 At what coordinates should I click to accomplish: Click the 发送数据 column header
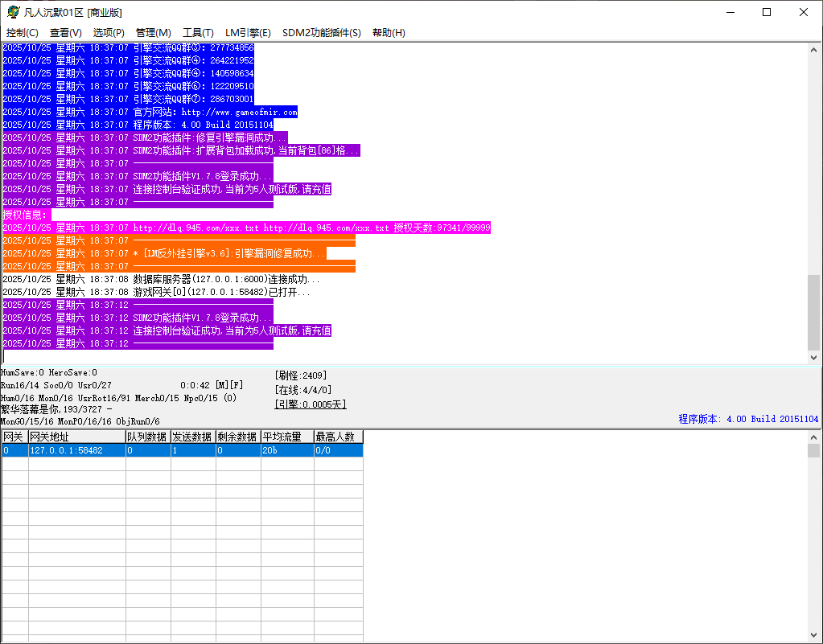(x=192, y=437)
